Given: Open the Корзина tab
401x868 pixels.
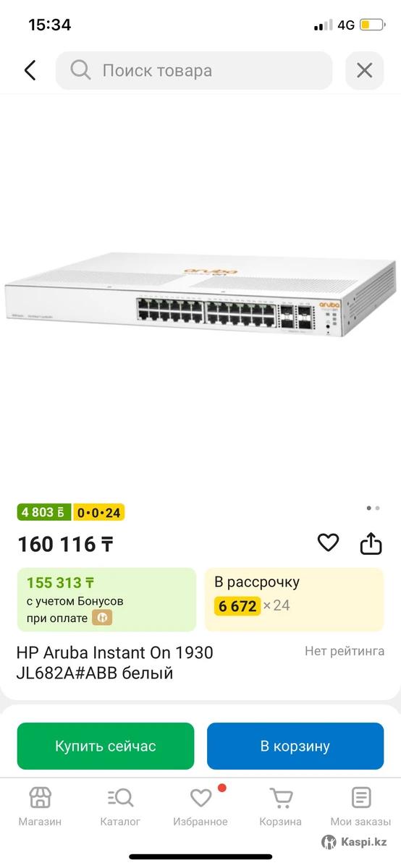Looking at the screenshot, I should [x=281, y=807].
